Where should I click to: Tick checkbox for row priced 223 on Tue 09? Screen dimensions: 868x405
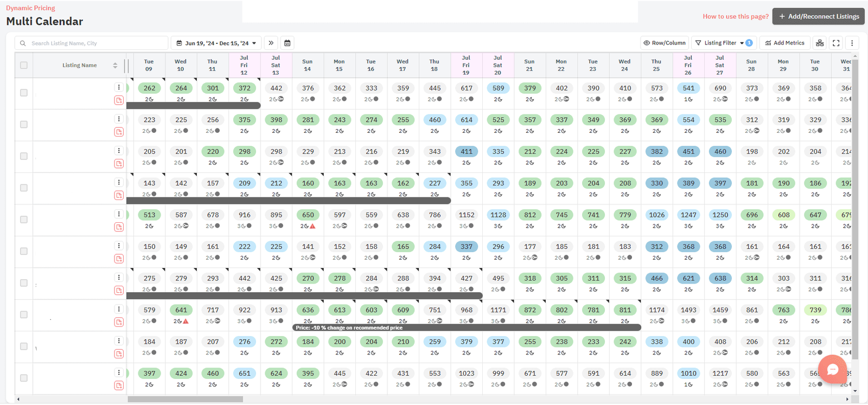[x=24, y=124]
